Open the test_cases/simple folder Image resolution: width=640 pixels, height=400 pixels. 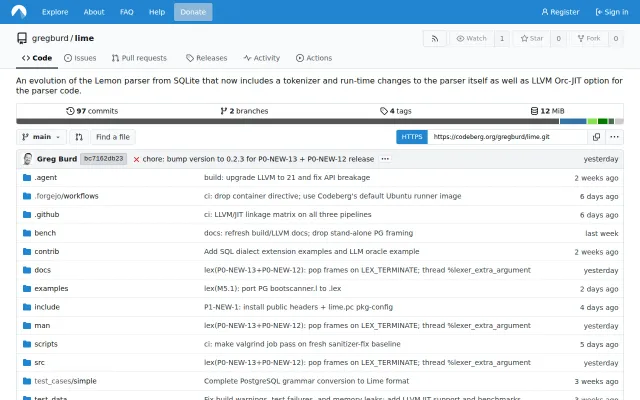[x=65, y=381]
